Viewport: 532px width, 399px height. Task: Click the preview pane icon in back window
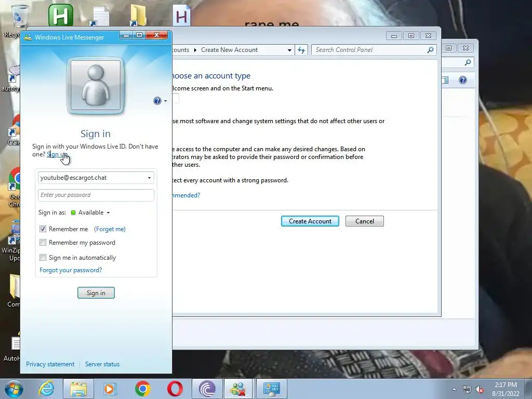pyautogui.click(x=445, y=80)
